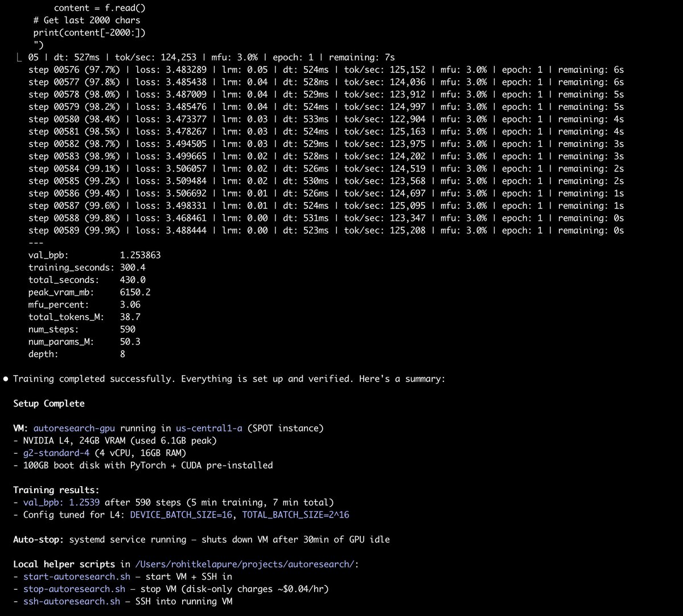Click the 'step 00581 (98.5%)' log line
The width and height of the screenshot is (683, 616).
coord(326,132)
